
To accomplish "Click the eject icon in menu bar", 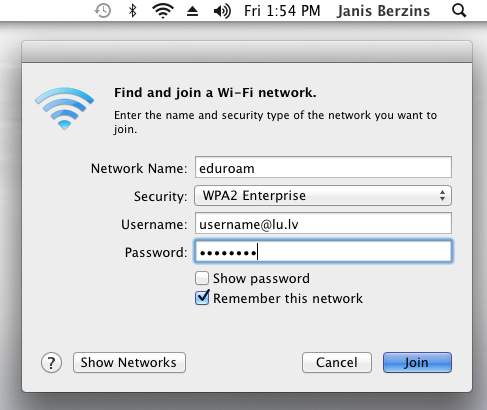I will pyautogui.click(x=192, y=11).
